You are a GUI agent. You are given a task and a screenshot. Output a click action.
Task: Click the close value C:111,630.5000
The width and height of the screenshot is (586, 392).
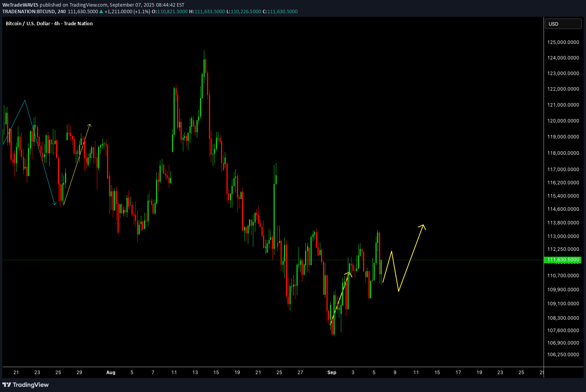click(x=280, y=12)
